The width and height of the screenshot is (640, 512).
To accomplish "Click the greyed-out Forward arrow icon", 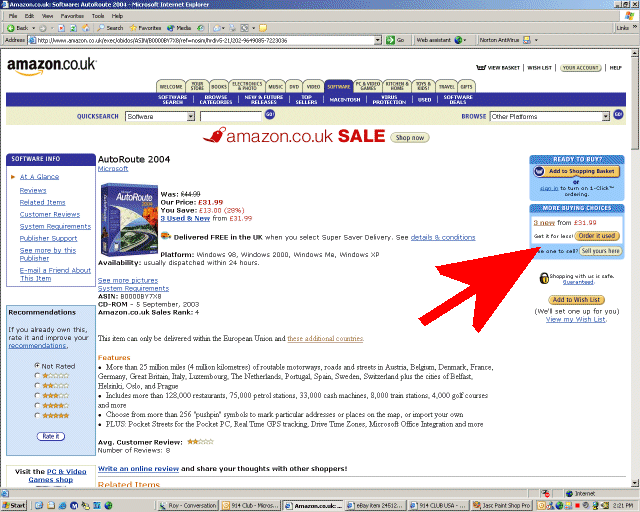I will pos(43,28).
